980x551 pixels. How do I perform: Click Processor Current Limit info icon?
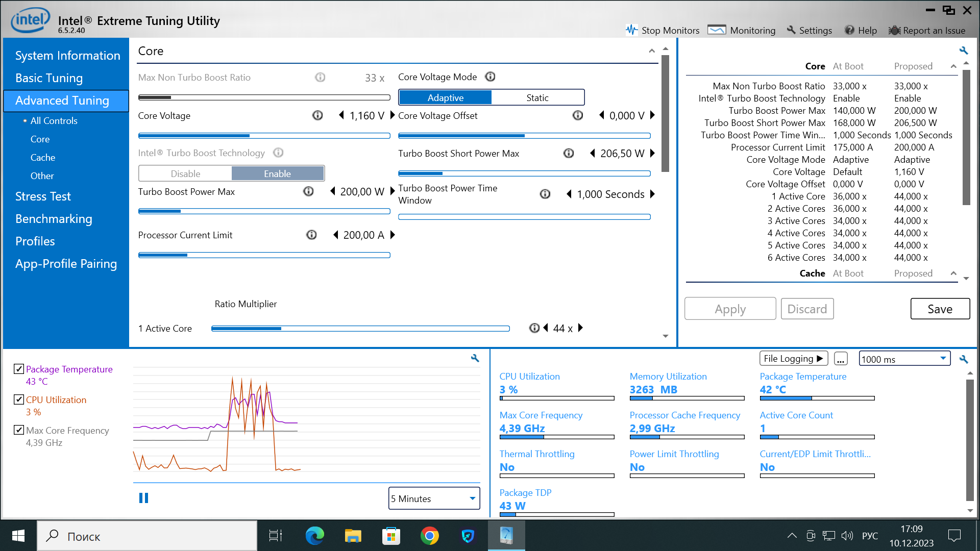[311, 235]
